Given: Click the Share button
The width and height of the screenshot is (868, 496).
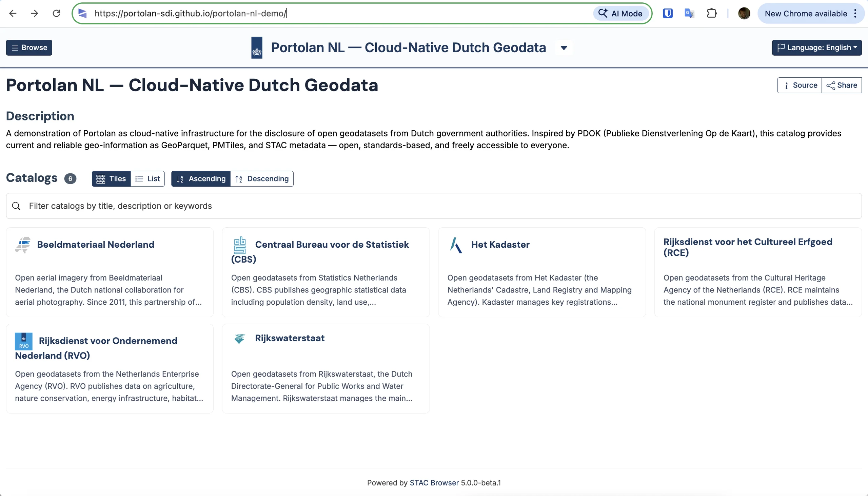Looking at the screenshot, I should pos(842,85).
